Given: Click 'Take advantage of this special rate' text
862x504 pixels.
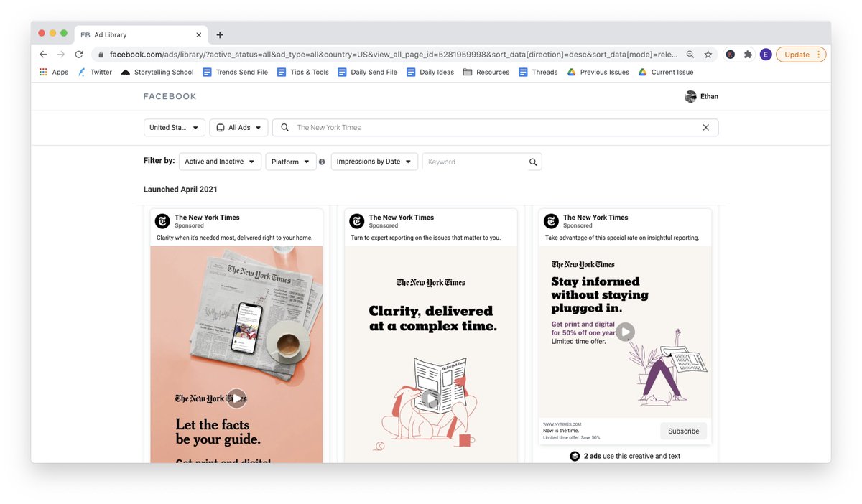Looking at the screenshot, I should pos(622,238).
